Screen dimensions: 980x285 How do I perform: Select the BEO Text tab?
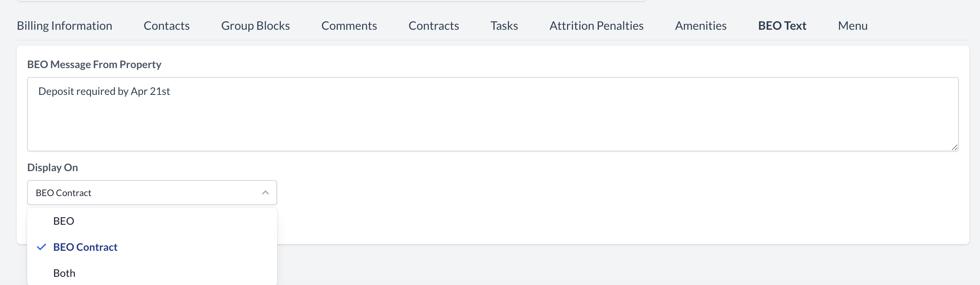782,26
